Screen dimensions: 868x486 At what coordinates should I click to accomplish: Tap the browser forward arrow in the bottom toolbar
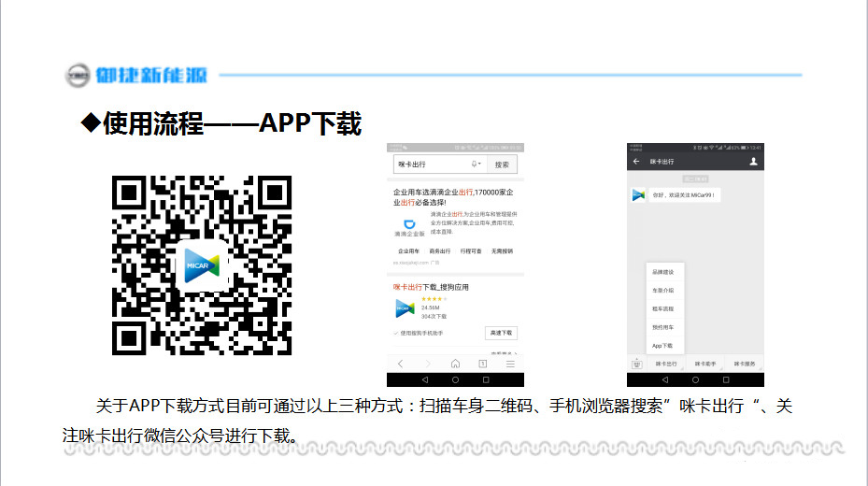point(427,364)
